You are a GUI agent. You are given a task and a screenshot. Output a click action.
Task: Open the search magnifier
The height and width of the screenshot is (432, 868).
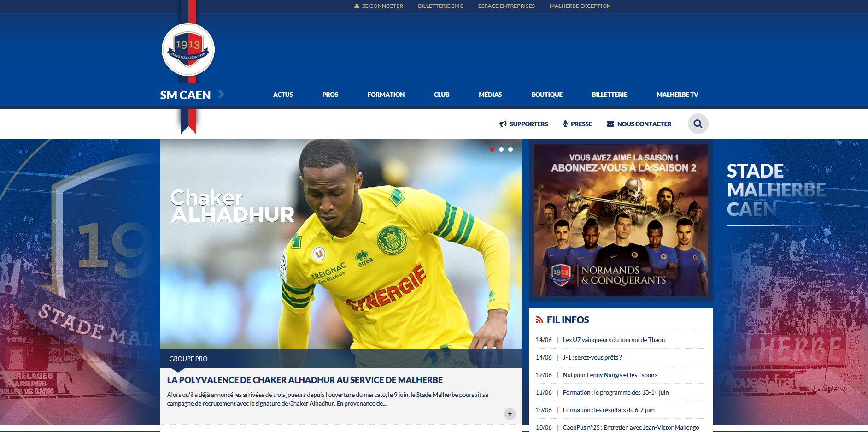coord(698,124)
